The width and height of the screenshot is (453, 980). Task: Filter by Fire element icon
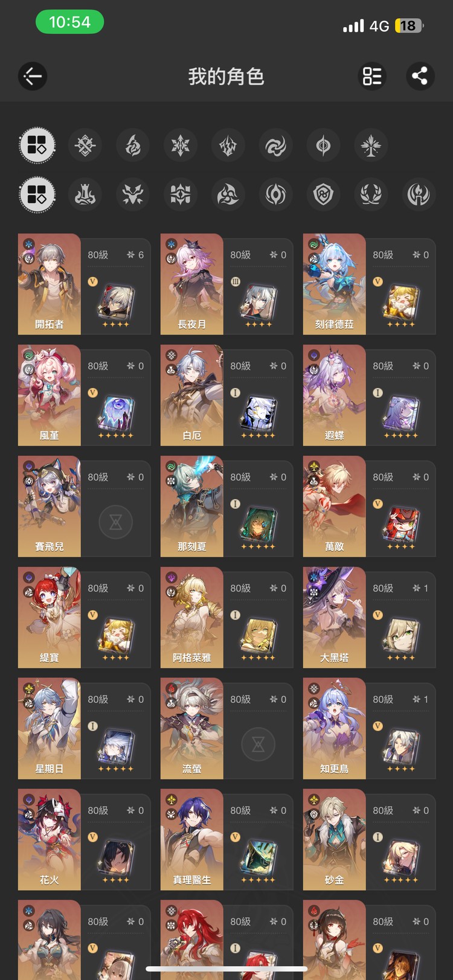click(133, 146)
